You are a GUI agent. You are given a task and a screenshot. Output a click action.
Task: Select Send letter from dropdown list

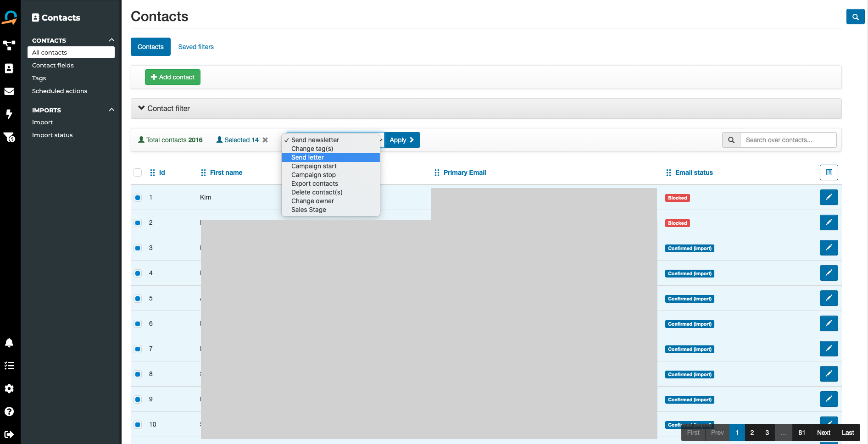[307, 157]
